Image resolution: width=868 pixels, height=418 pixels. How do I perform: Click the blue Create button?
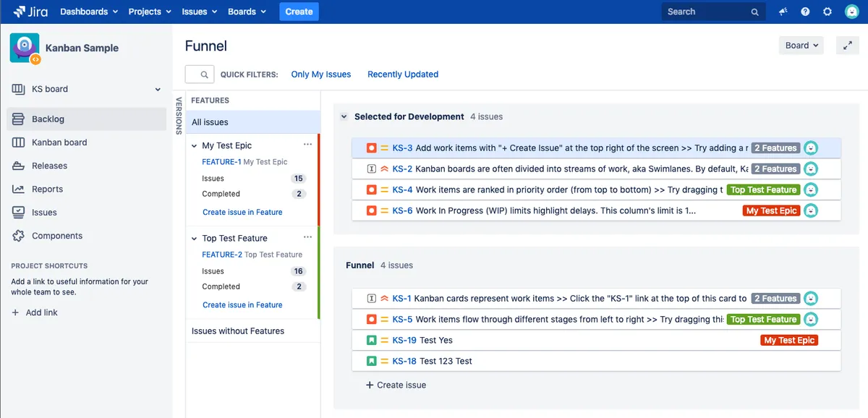[299, 12]
